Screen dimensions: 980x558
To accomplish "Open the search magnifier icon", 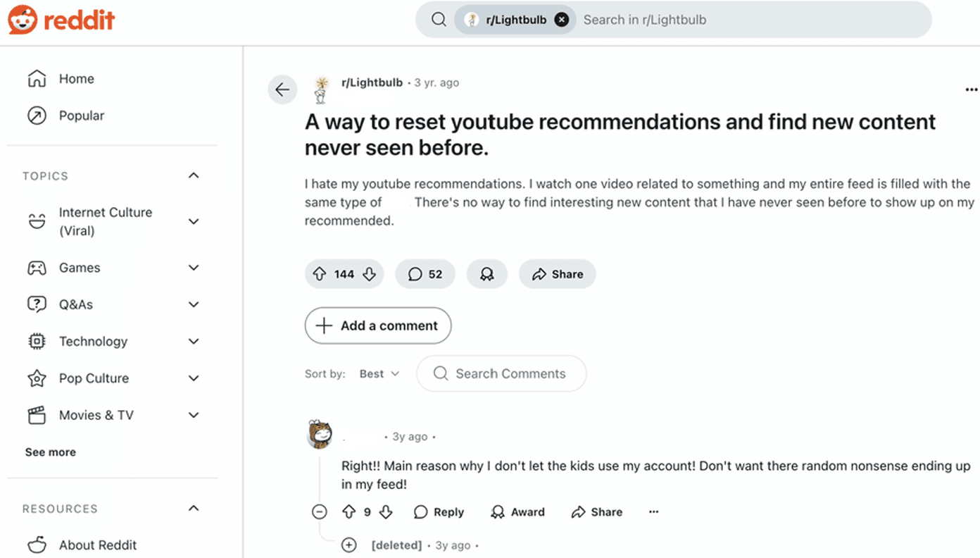I will 439,19.
